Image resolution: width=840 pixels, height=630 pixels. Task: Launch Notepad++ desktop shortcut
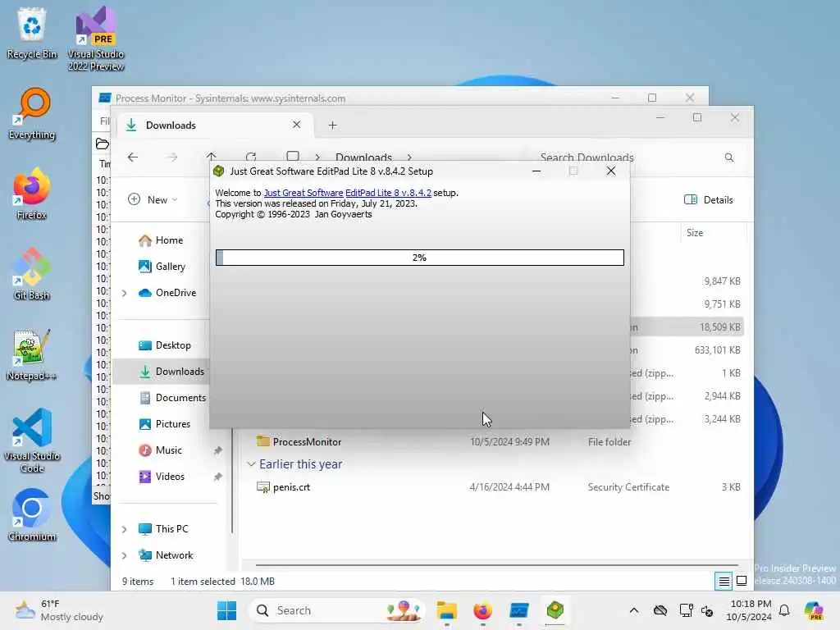tap(32, 354)
